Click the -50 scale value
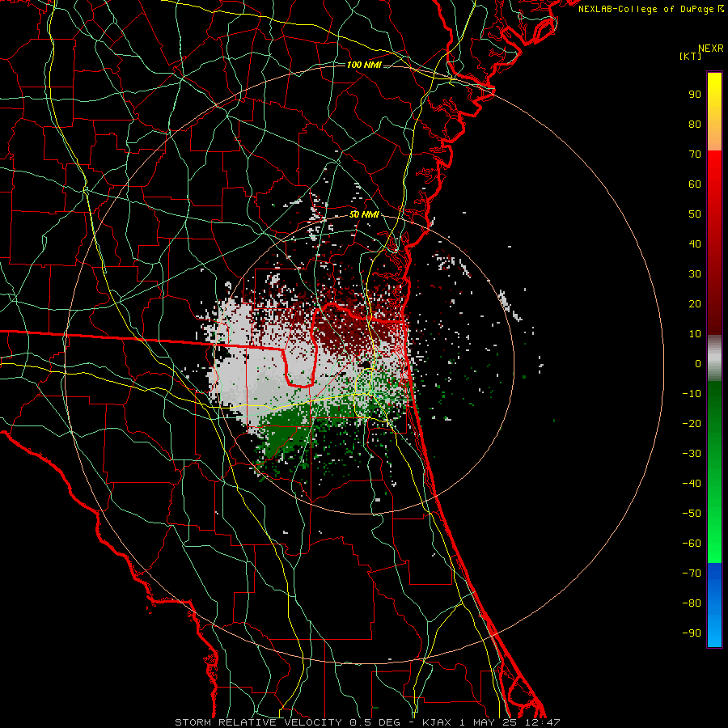This screenshot has height=728, width=728. coord(692,514)
